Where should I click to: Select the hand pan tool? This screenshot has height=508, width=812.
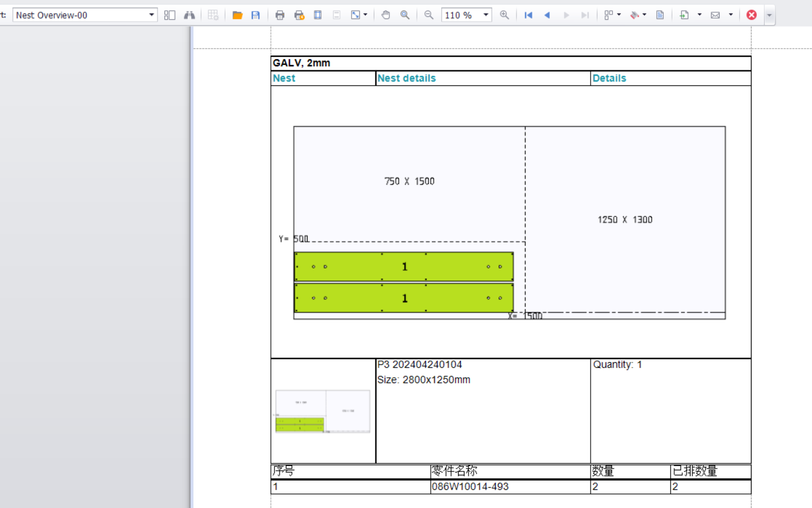(386, 15)
